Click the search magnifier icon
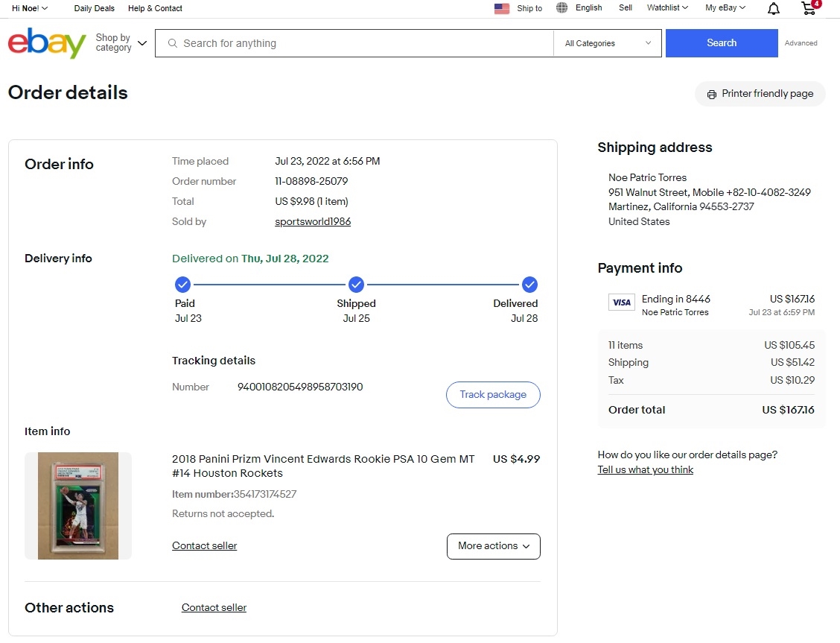The width and height of the screenshot is (840, 643). [173, 43]
